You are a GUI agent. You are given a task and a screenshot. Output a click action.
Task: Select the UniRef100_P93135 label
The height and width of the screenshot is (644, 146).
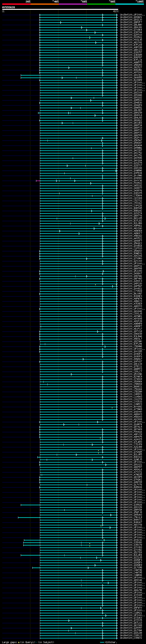click(x=131, y=40)
